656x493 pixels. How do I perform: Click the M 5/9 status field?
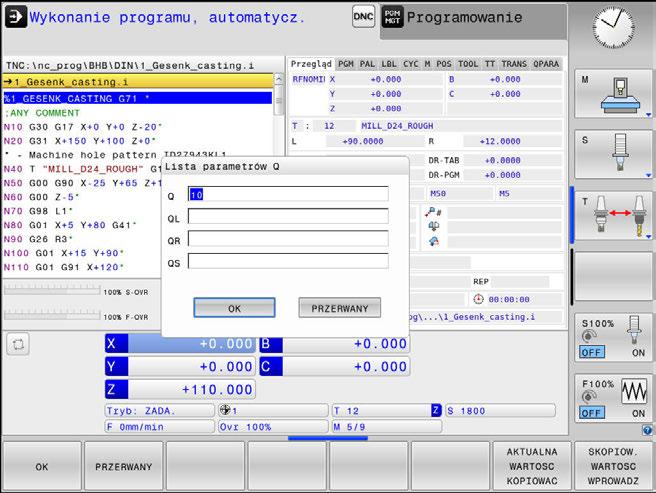(x=387, y=427)
